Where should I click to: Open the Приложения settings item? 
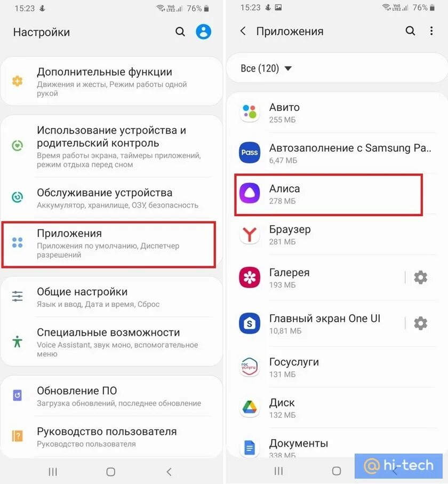pyautogui.click(x=109, y=244)
